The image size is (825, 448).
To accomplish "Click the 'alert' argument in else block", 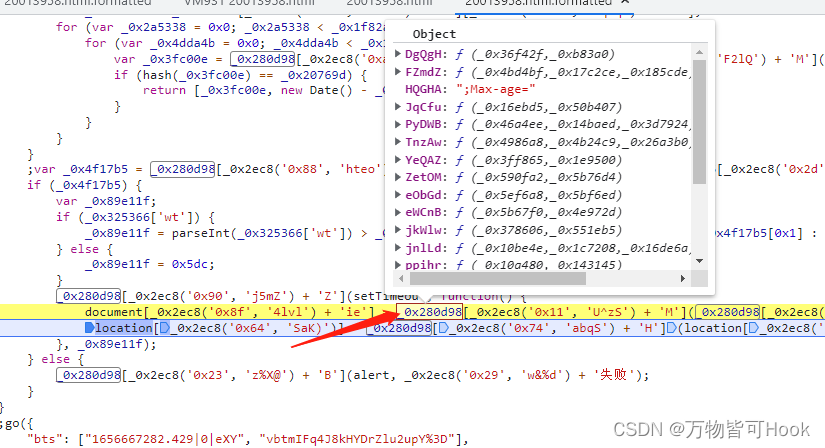I will (371, 375).
